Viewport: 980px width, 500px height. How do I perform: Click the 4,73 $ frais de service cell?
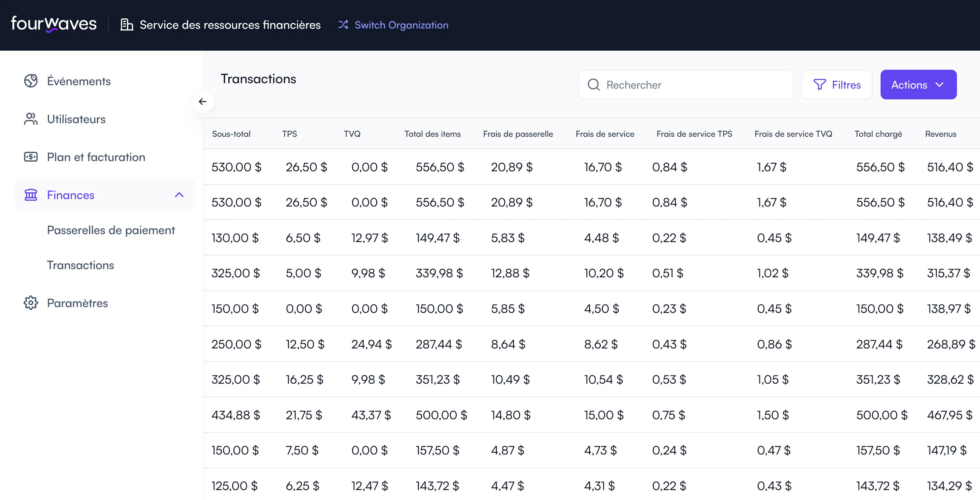600,450
